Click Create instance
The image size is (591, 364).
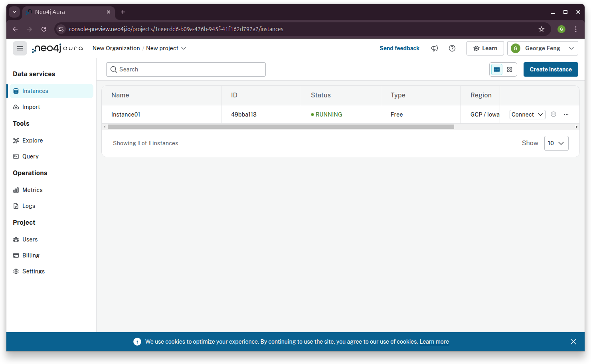click(551, 69)
